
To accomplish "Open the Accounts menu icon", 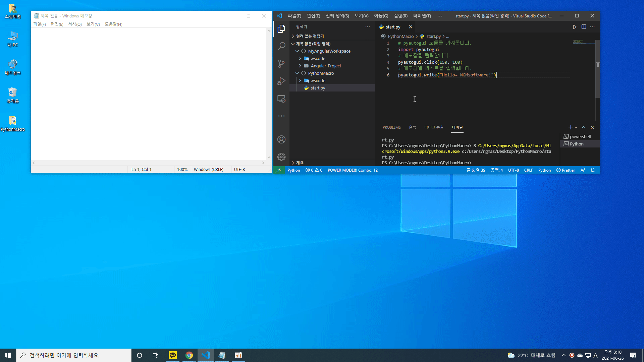I will [281, 139].
